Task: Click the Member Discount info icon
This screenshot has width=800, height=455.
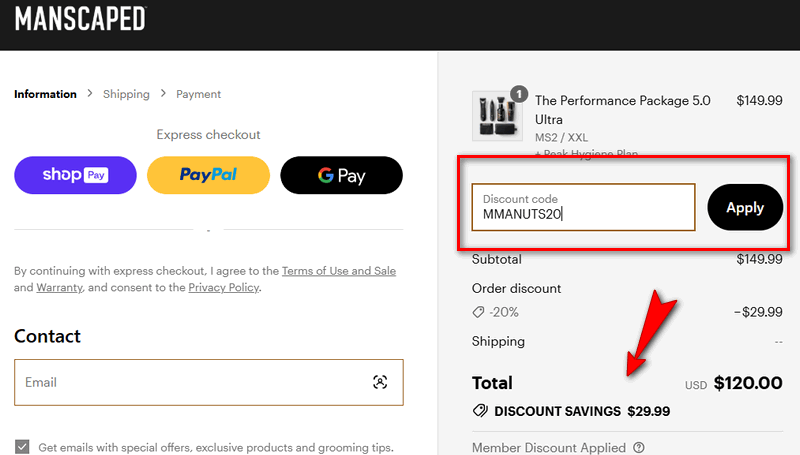Action: (x=639, y=448)
